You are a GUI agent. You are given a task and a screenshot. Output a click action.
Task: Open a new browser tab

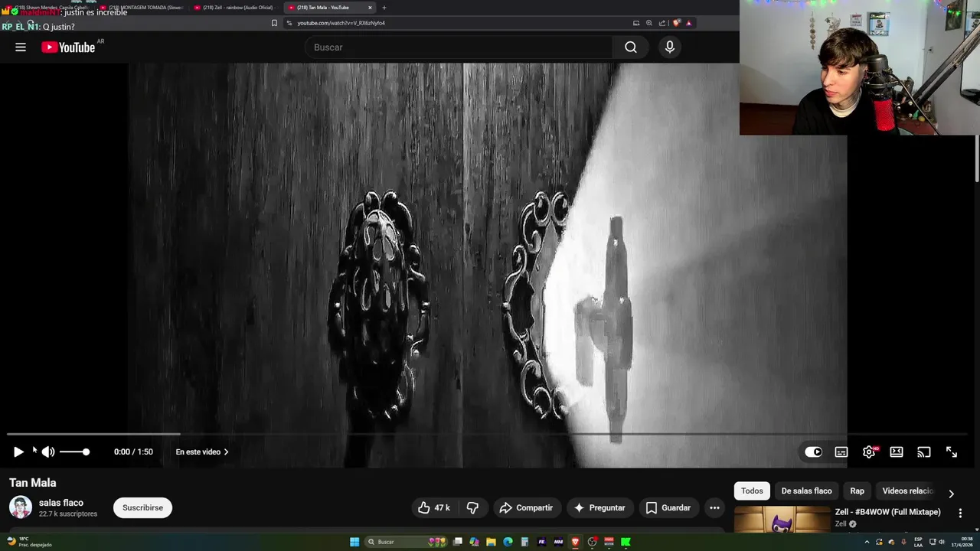tap(384, 8)
